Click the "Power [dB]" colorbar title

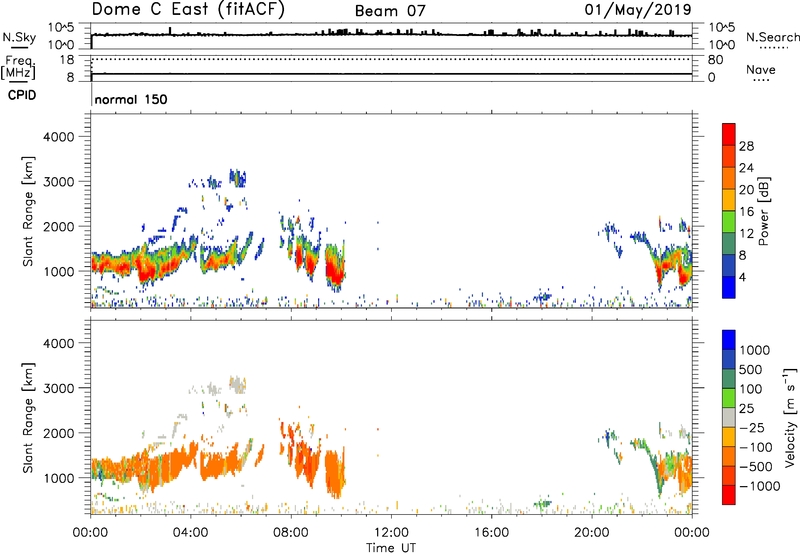pyautogui.click(x=763, y=211)
